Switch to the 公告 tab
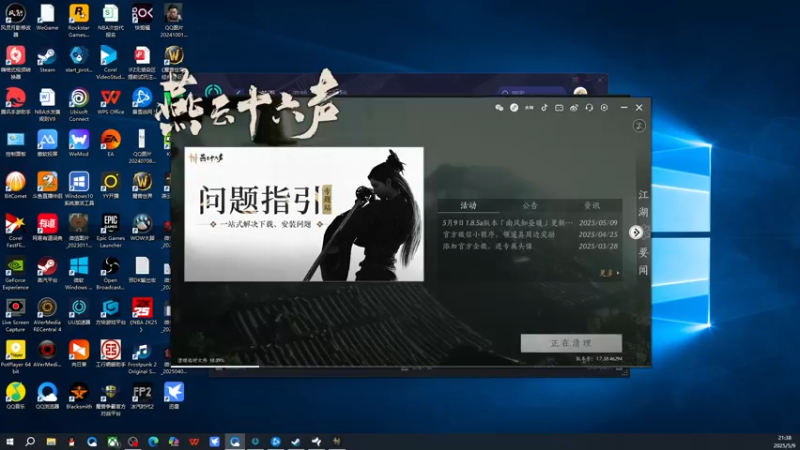This screenshot has height=450, width=800. (x=530, y=205)
